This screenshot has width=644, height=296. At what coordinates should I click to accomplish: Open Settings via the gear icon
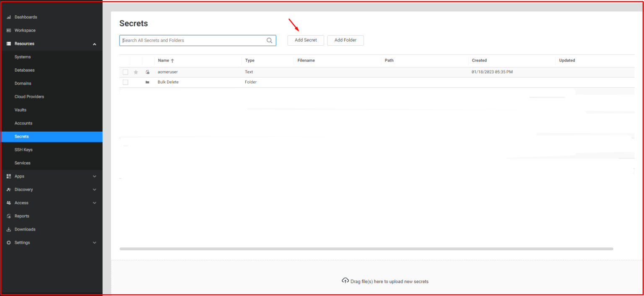(8, 242)
